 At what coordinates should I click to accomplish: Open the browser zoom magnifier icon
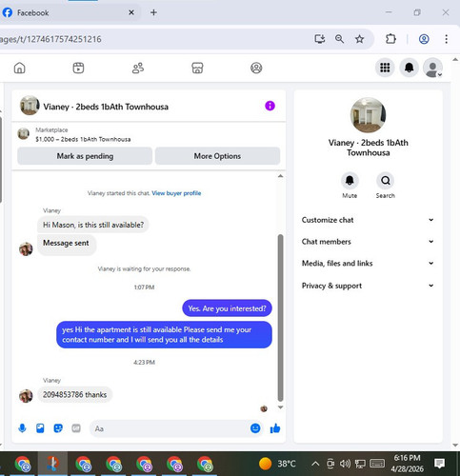[x=339, y=39]
